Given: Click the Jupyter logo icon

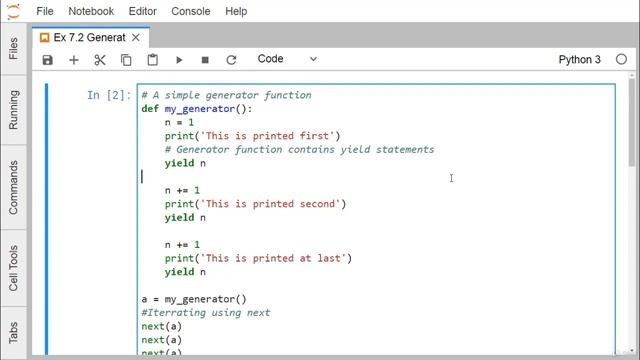Looking at the screenshot, I should (x=13, y=11).
